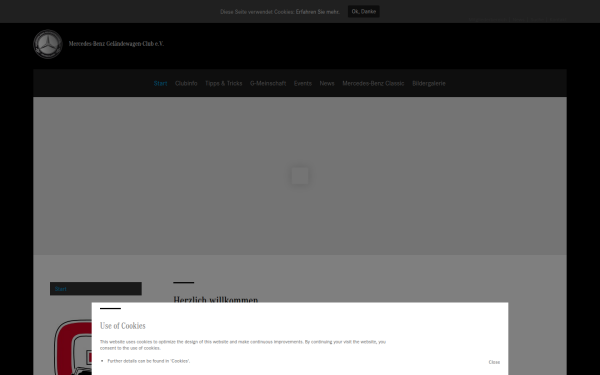This screenshot has height=375, width=600.
Task: Click the loading indicator in the banner
Action: tap(300, 176)
